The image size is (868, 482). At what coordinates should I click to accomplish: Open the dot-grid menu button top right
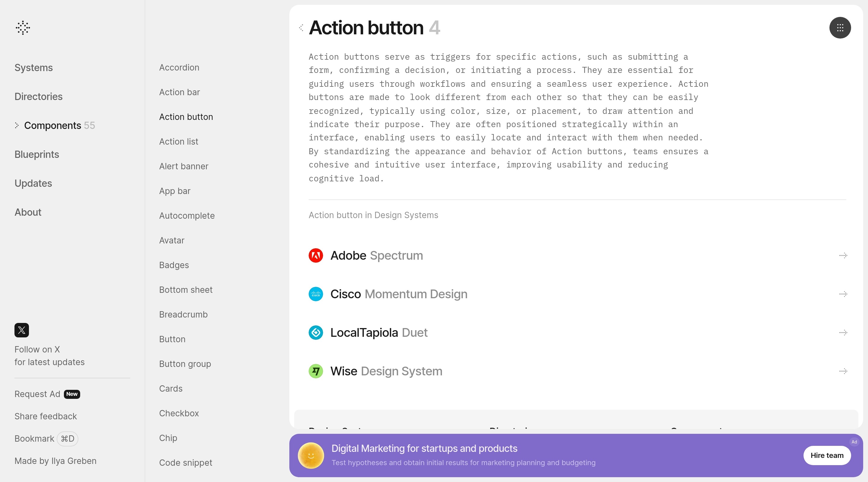(840, 28)
